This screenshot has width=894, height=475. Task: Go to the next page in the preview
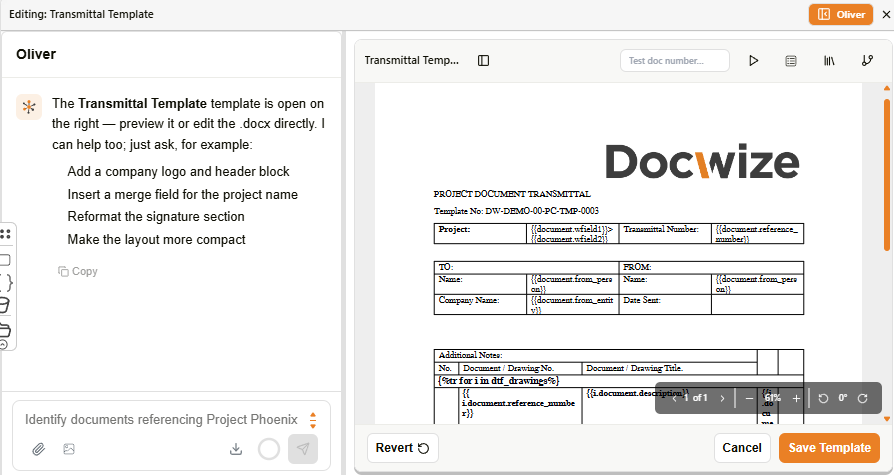(x=722, y=398)
